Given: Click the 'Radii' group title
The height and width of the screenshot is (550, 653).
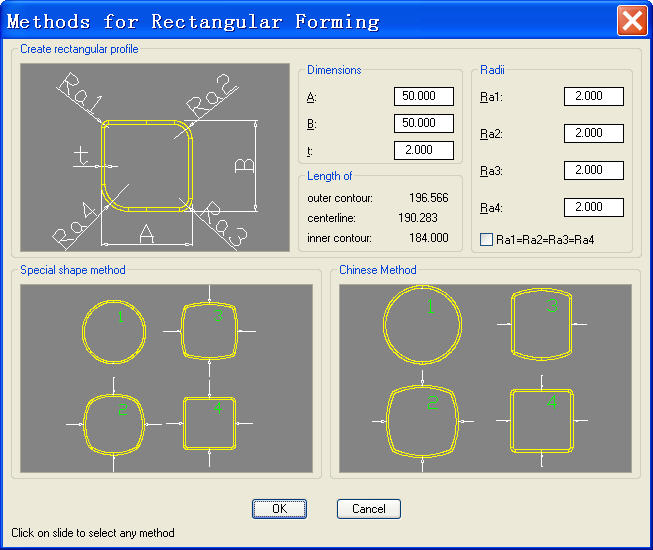Looking at the screenshot, I should pyautogui.click(x=492, y=70).
